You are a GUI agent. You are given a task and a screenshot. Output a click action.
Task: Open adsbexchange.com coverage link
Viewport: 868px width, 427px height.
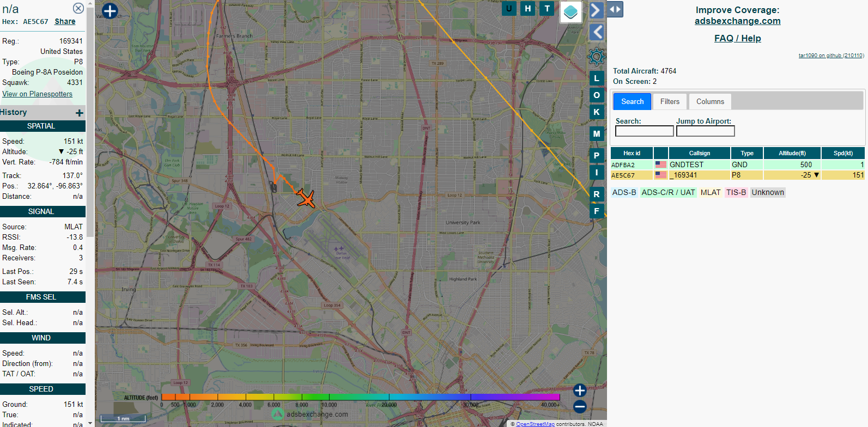click(x=737, y=21)
